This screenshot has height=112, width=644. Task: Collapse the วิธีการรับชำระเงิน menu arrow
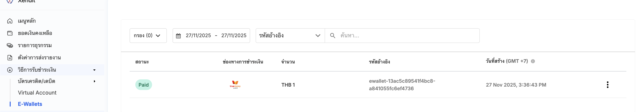tap(94, 70)
